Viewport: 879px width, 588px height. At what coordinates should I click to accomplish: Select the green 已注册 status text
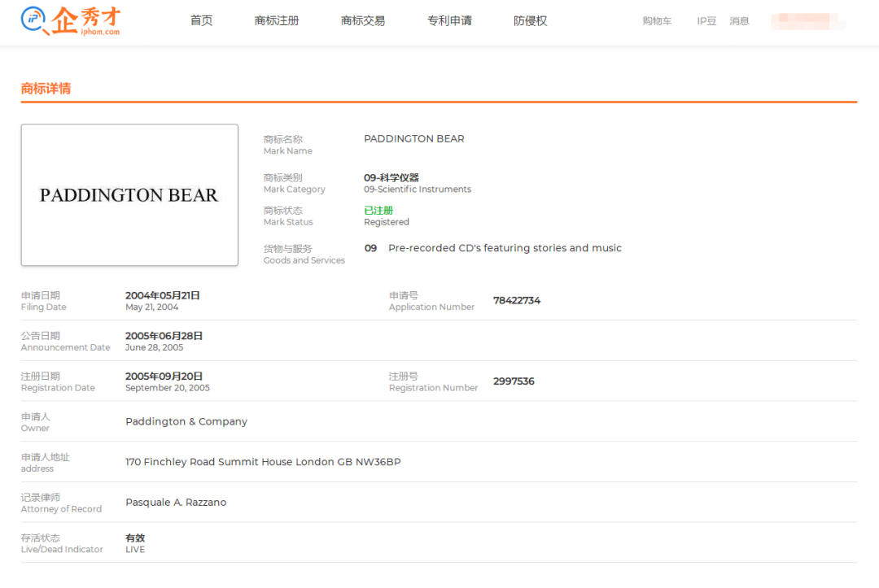(378, 211)
